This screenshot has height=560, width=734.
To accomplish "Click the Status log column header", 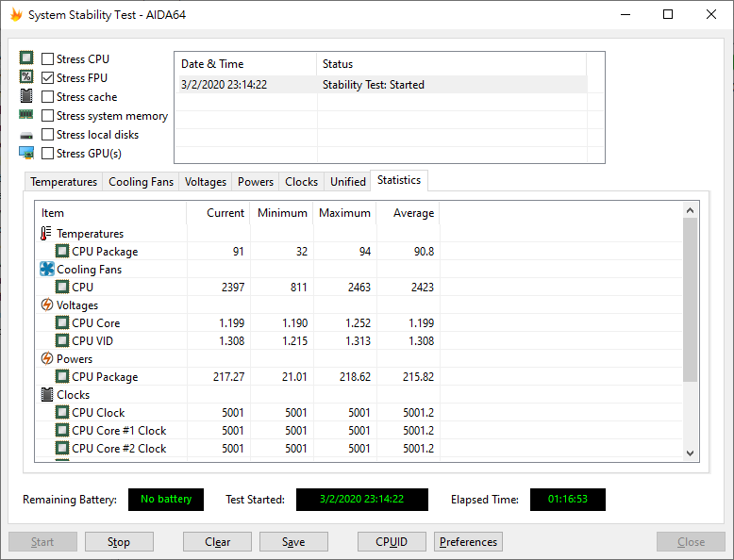I will click(x=451, y=64).
